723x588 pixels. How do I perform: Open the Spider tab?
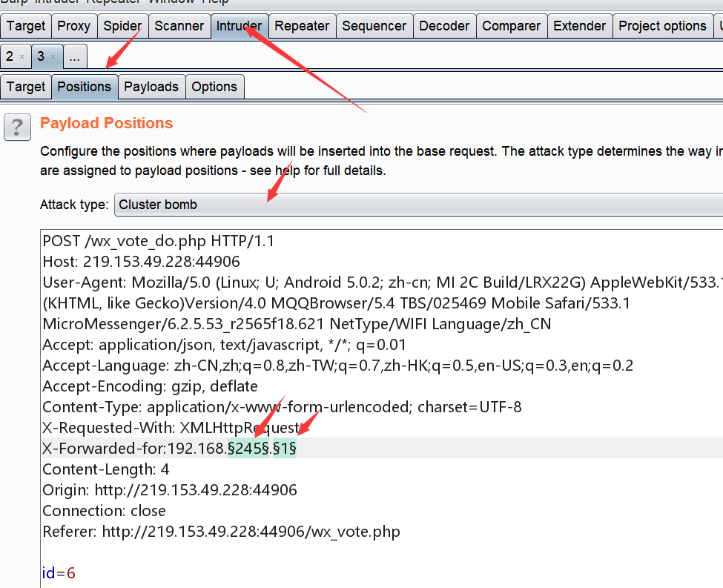point(122,26)
